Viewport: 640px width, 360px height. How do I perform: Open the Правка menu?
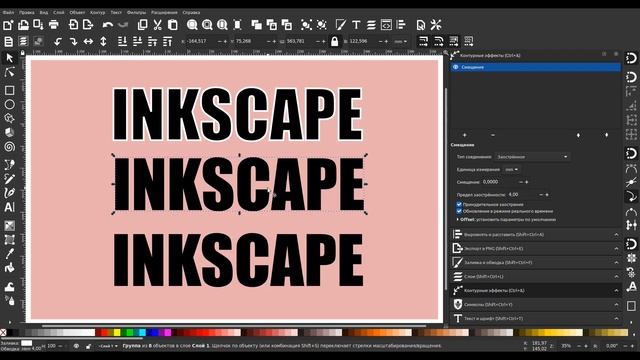point(27,13)
